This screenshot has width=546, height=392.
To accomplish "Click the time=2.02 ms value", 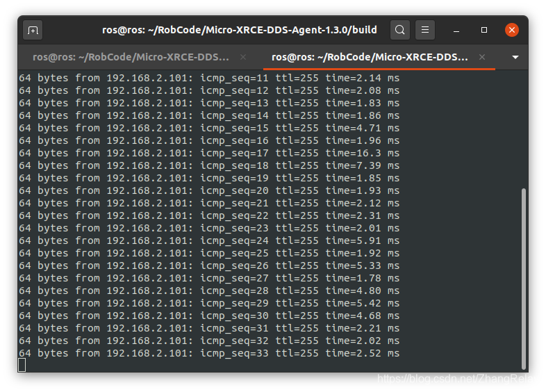I will click(363, 341).
